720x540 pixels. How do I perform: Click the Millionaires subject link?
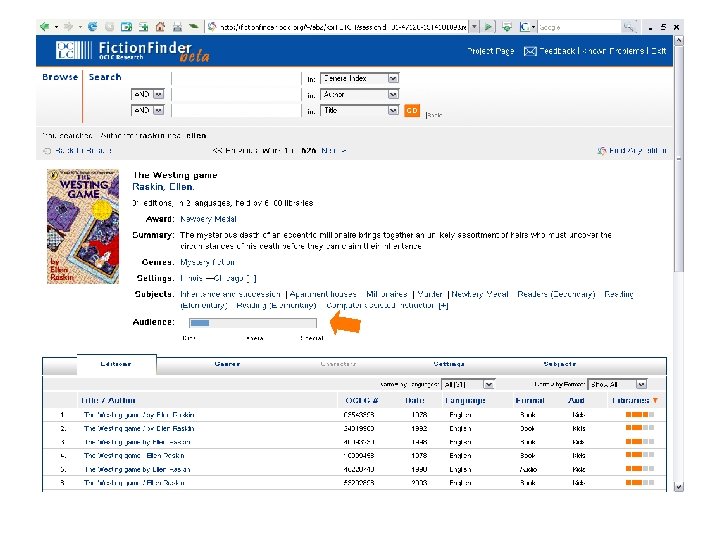tap(387, 294)
